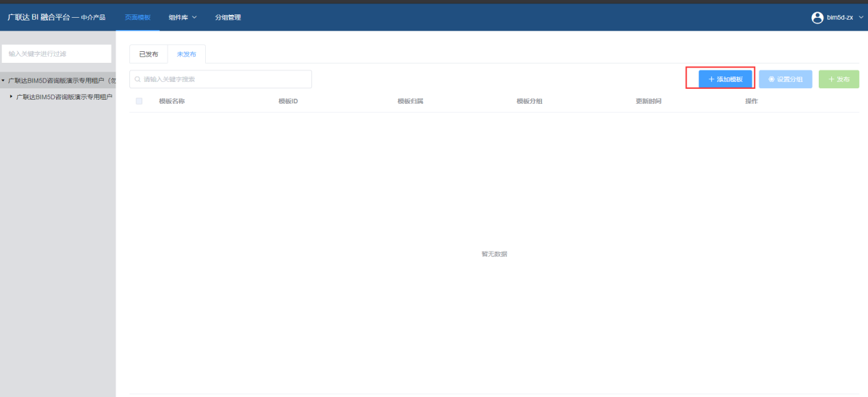Click the 模板ID column header

[x=288, y=101]
